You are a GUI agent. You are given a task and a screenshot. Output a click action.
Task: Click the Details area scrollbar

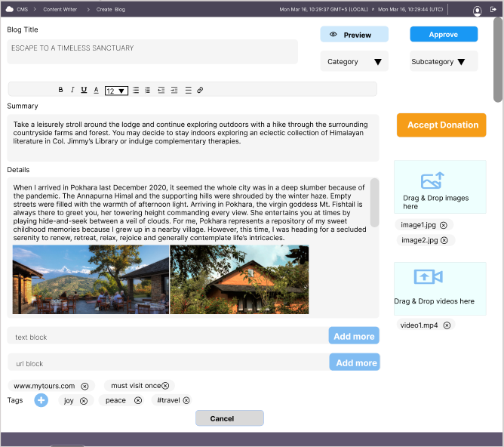click(x=374, y=202)
